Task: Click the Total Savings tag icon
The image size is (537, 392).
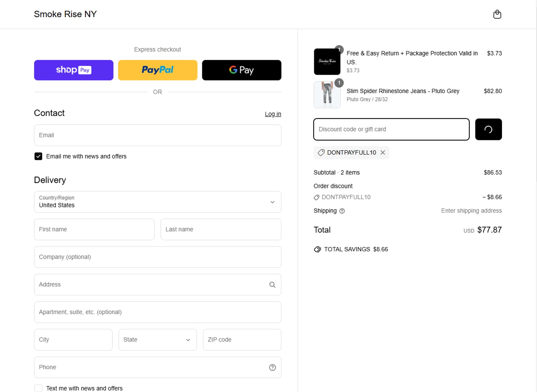Action: 317,250
